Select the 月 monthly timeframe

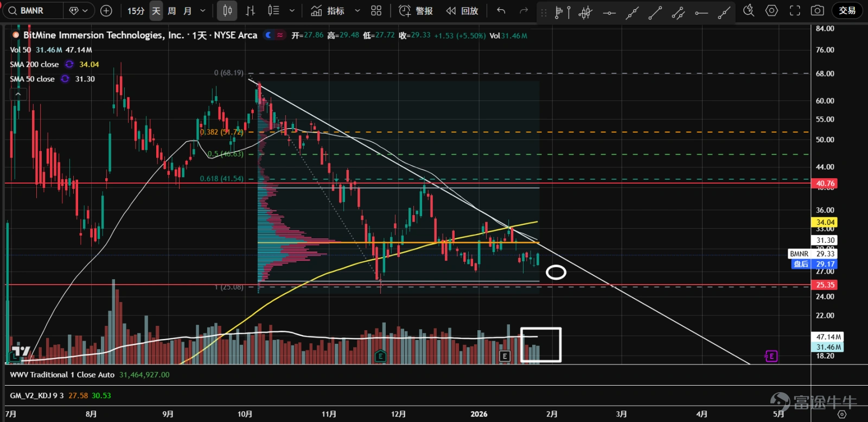[188, 10]
